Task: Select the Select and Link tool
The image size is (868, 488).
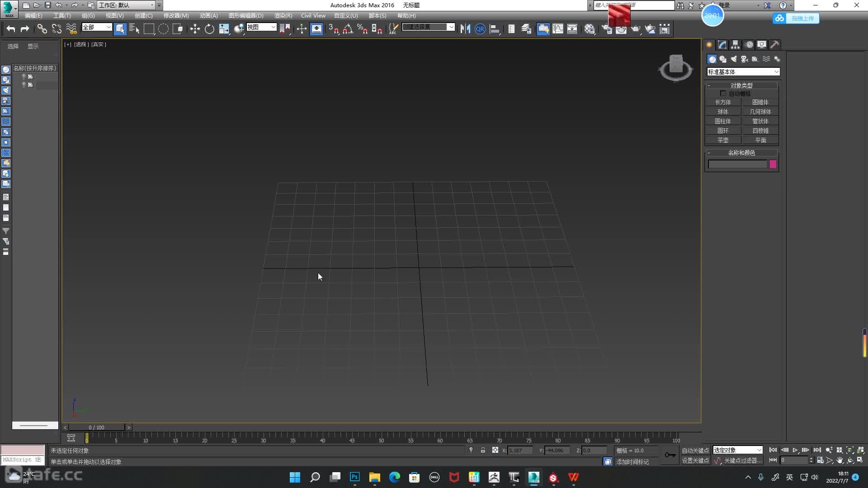Action: 42,29
